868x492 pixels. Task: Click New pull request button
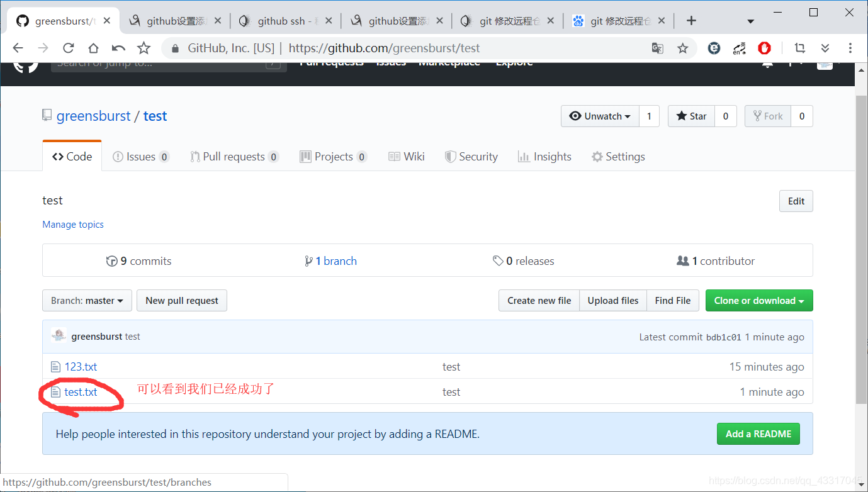pos(182,301)
